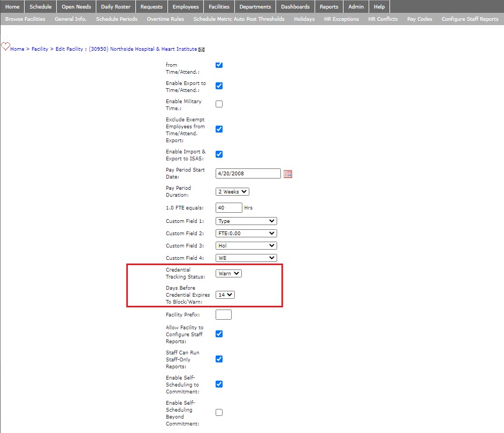Open the Pay Period Duration dropdown
Screen dimensions: 504x433
coord(231,191)
